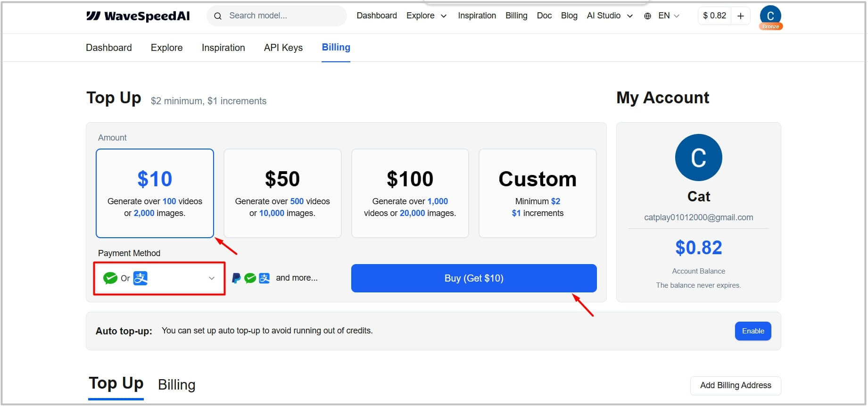
Task: Open the Bronze user avatar menu
Action: pos(770,17)
